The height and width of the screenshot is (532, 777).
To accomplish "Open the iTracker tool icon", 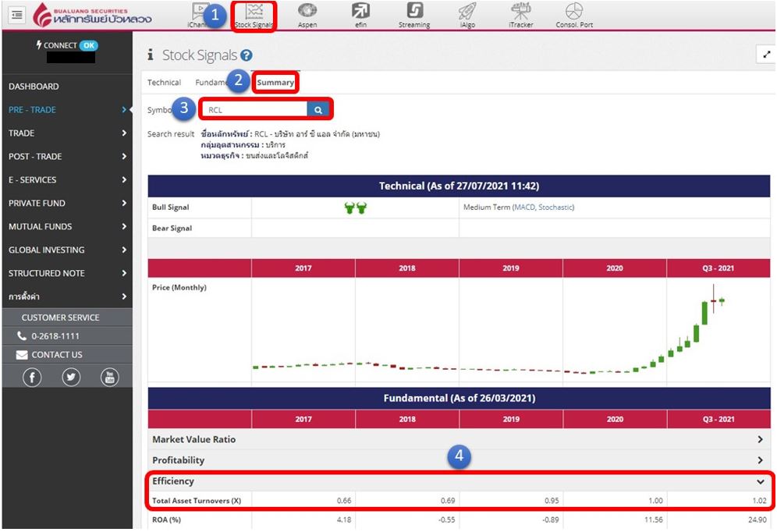I will pos(520,14).
